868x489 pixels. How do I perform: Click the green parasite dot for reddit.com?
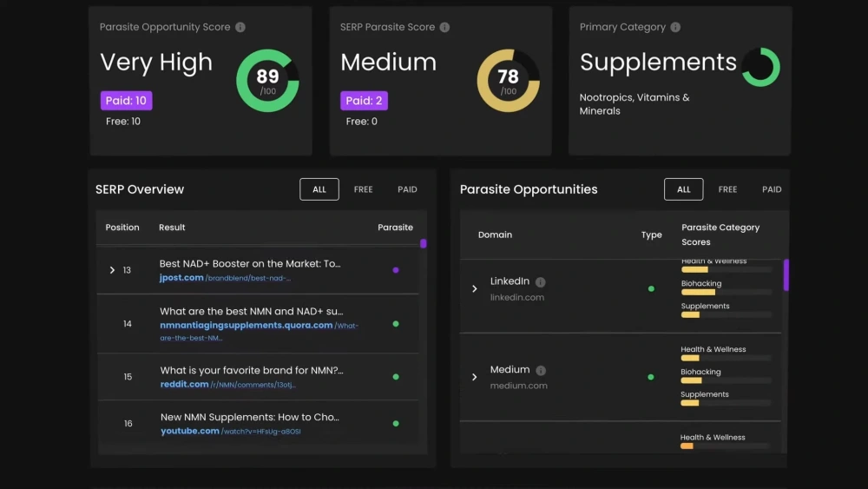click(396, 377)
